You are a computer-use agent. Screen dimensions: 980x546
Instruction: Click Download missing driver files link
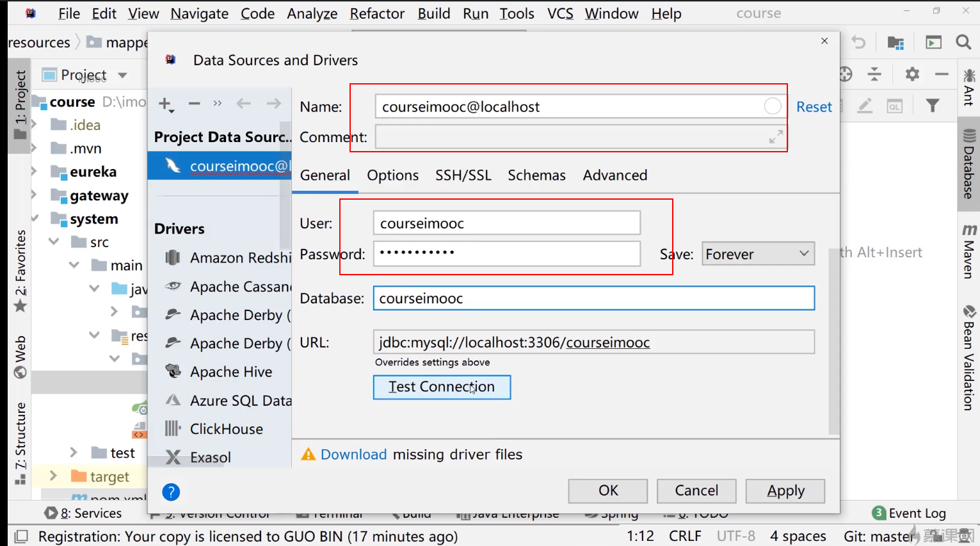353,454
